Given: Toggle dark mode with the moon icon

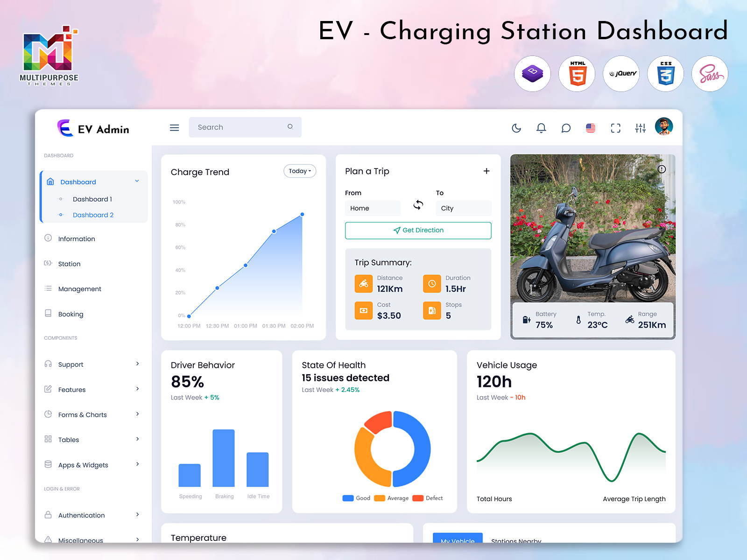Looking at the screenshot, I should click(x=516, y=128).
